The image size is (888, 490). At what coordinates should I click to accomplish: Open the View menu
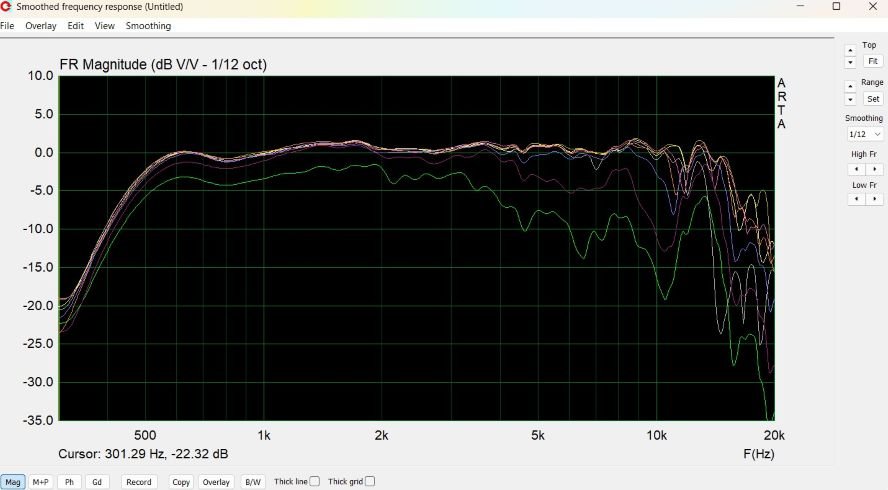[x=104, y=26]
